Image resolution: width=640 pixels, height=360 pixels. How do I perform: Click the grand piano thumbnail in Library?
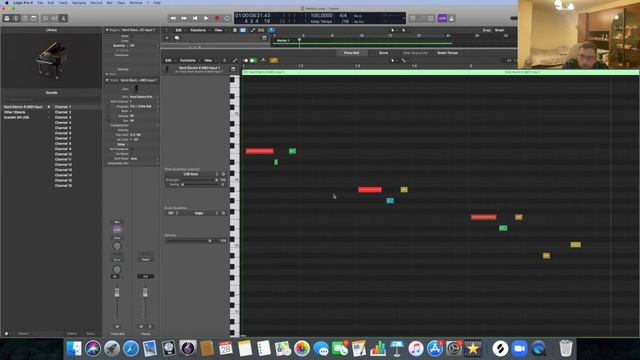[x=51, y=60]
